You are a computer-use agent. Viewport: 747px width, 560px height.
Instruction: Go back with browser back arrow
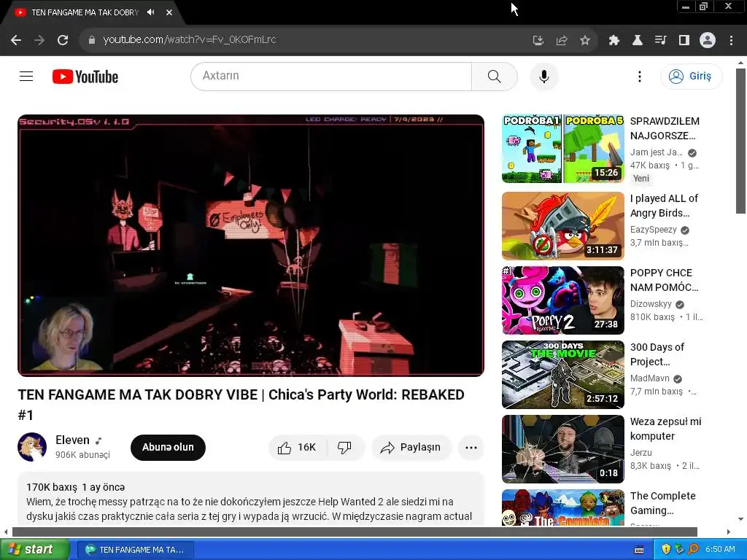[x=16, y=40]
